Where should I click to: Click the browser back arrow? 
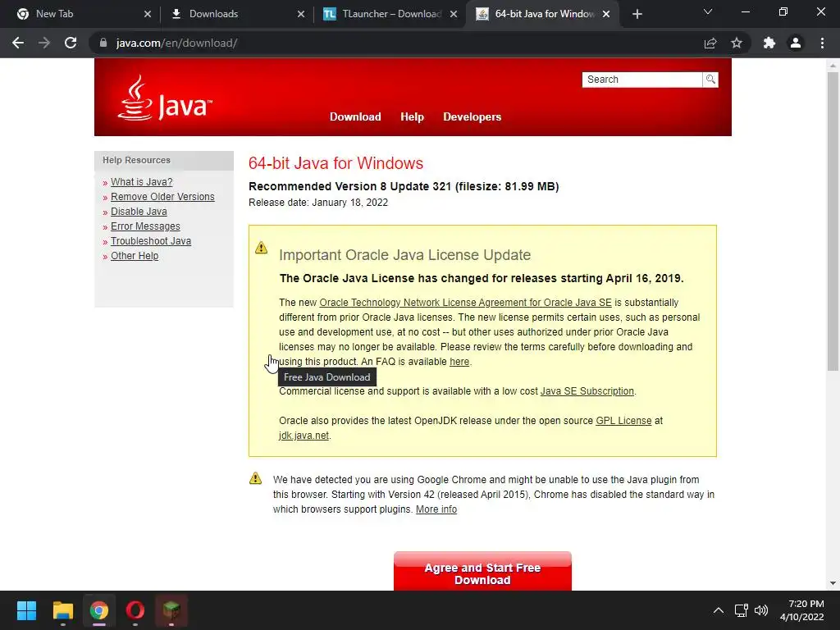click(18, 43)
